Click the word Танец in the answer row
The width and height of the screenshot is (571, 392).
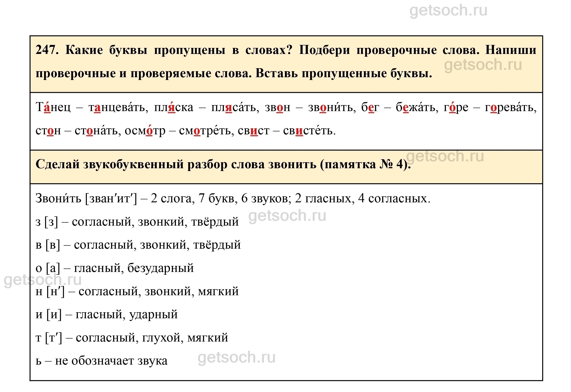53,108
